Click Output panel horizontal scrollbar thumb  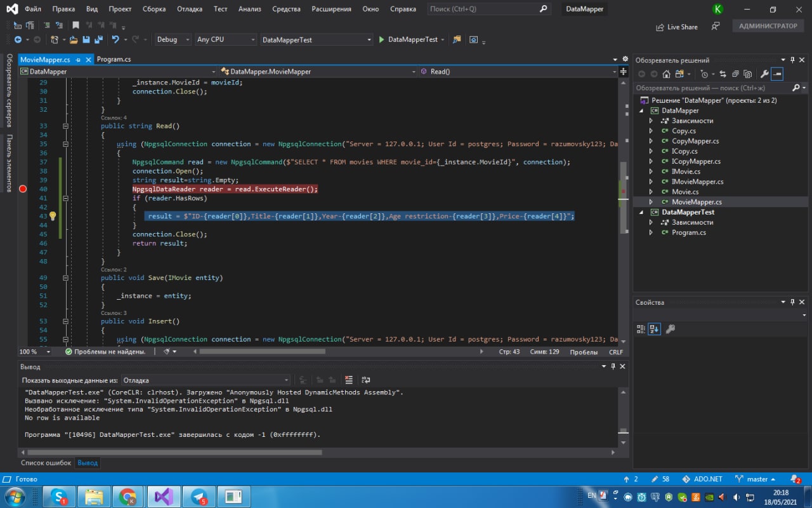pos(176,452)
